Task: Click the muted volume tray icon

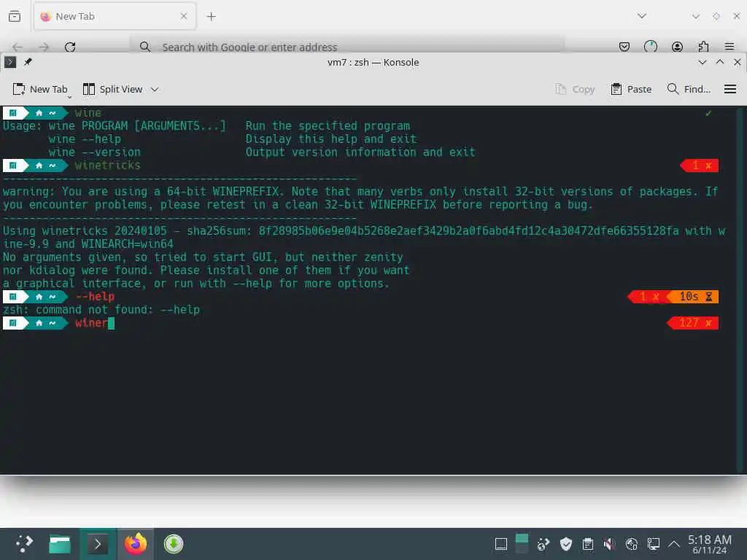Action: (x=609, y=544)
